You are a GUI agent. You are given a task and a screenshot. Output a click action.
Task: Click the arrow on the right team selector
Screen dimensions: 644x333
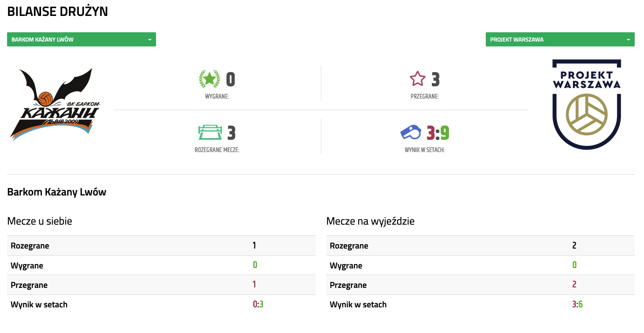[628, 40]
